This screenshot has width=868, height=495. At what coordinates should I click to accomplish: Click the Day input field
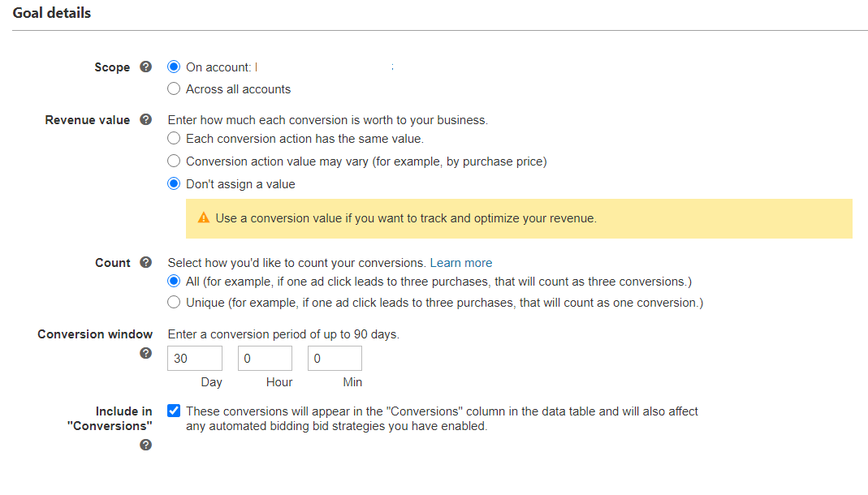click(x=194, y=358)
